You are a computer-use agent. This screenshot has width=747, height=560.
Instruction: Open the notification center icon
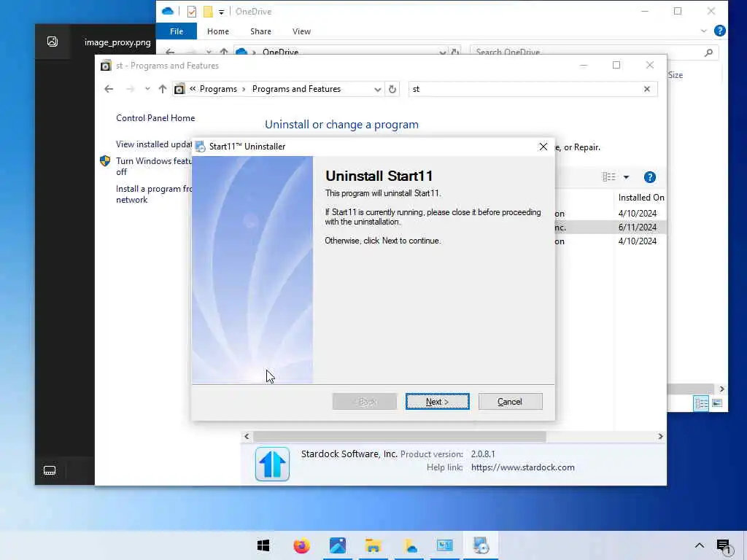pos(724,547)
